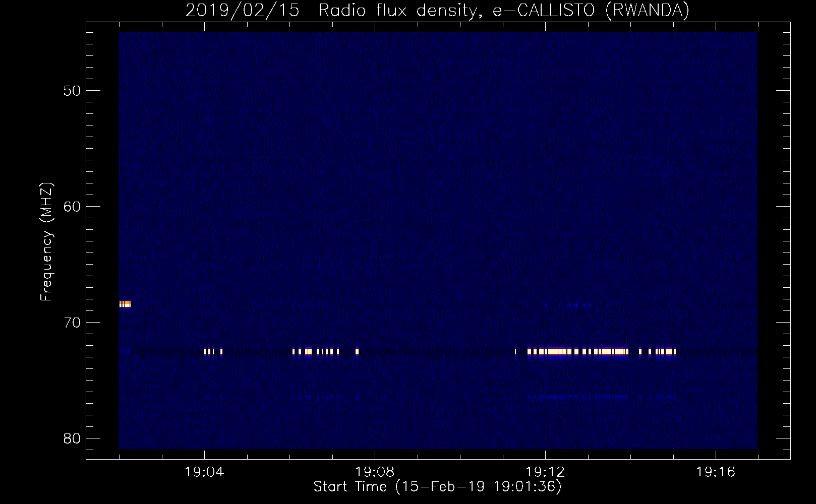Click the 60 MHz frequency tick label
The width and height of the screenshot is (816, 504).
pos(72,207)
